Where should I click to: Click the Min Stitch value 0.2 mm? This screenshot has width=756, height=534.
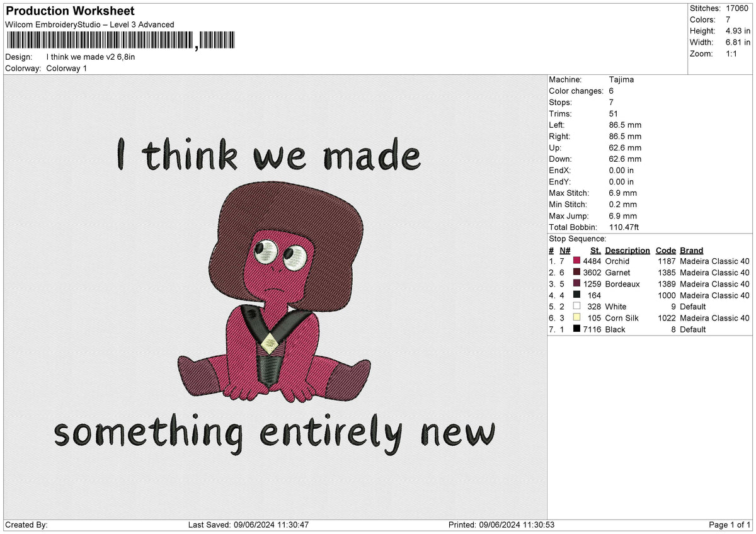point(622,205)
